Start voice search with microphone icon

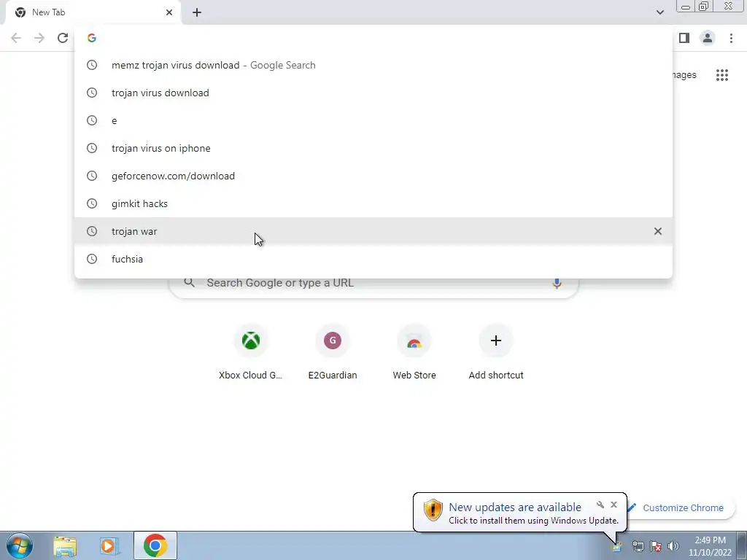coord(557,283)
